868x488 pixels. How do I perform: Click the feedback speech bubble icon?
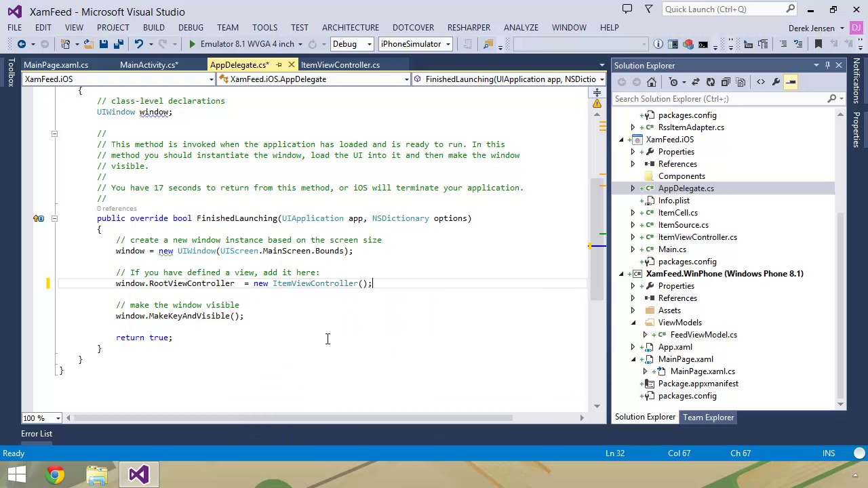(627, 9)
